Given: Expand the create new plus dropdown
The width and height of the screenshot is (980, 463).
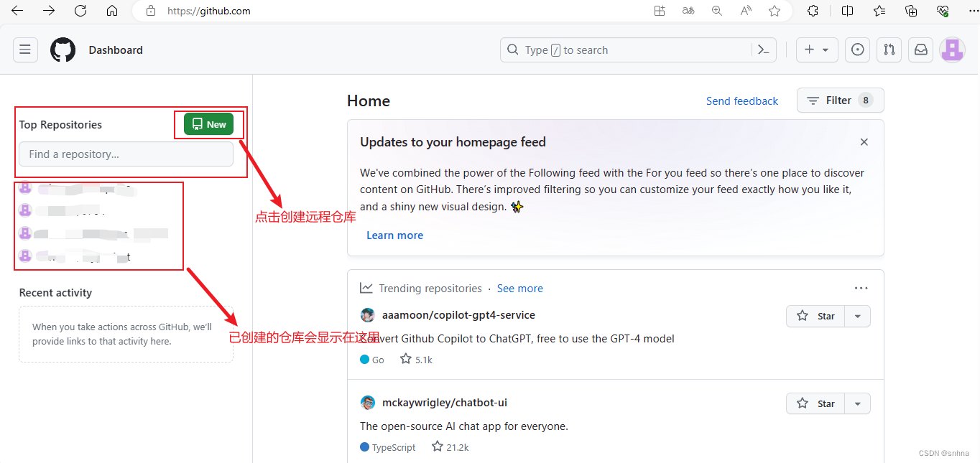Looking at the screenshot, I should 817,50.
